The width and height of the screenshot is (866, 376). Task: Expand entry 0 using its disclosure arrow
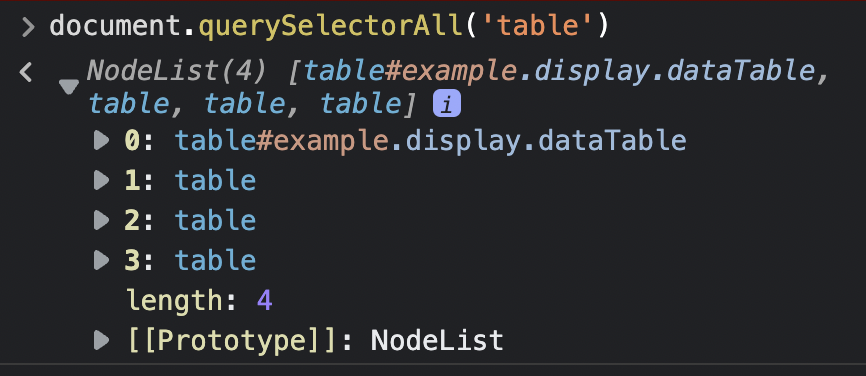[x=101, y=141]
